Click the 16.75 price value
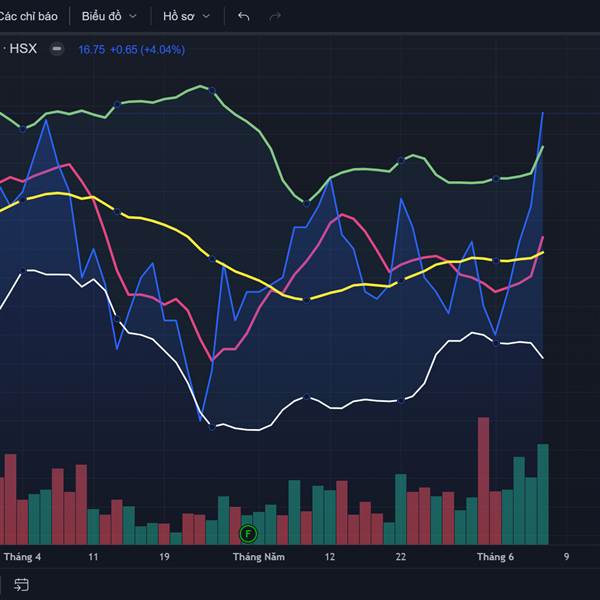 (91, 49)
